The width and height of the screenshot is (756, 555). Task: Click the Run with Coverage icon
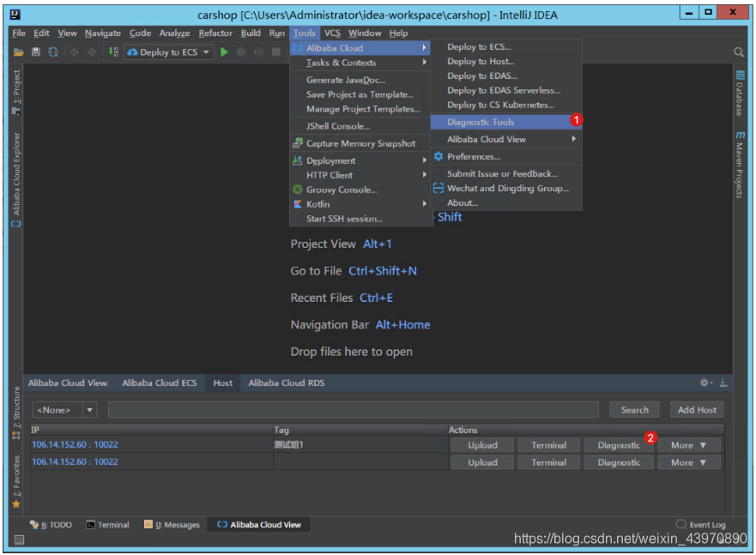click(259, 52)
